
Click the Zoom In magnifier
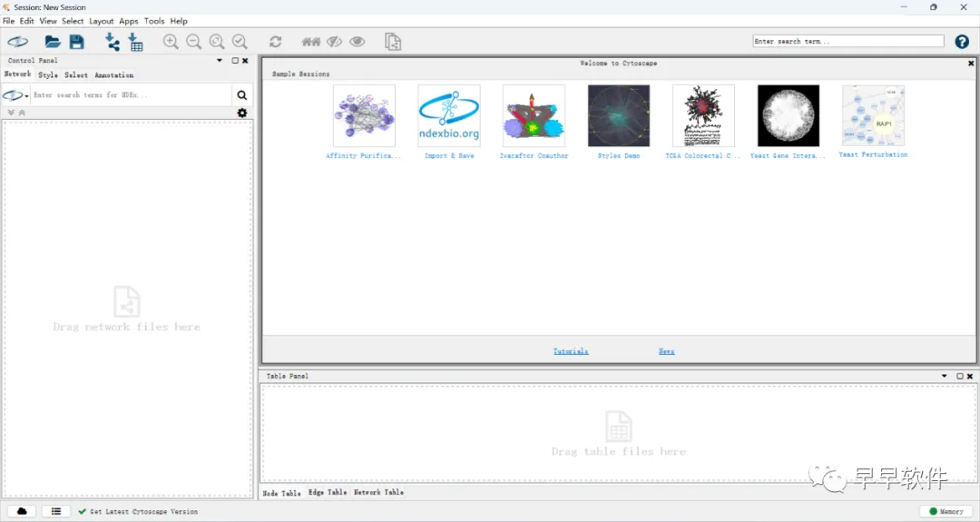pyautogui.click(x=171, y=42)
